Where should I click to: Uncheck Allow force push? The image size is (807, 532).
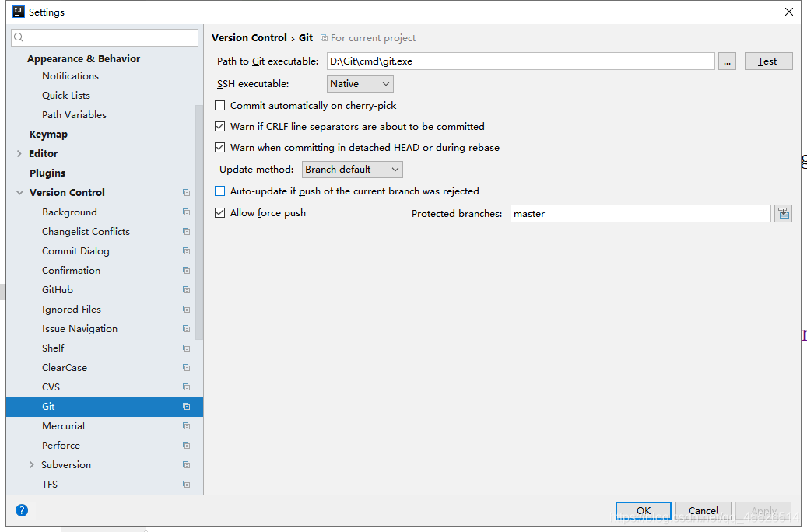tap(219, 213)
